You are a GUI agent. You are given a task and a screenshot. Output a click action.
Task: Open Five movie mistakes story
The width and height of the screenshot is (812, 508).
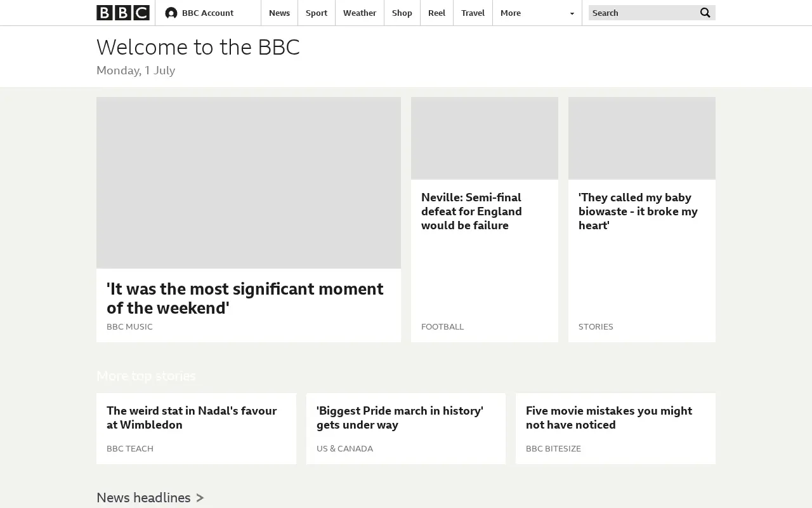point(609,418)
